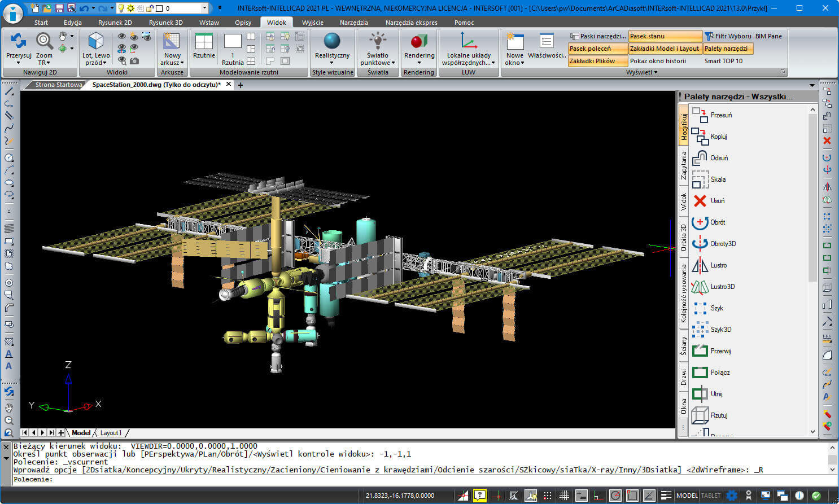Click Smart TOP 10
Screen dimensions: 839x504
pos(723,61)
